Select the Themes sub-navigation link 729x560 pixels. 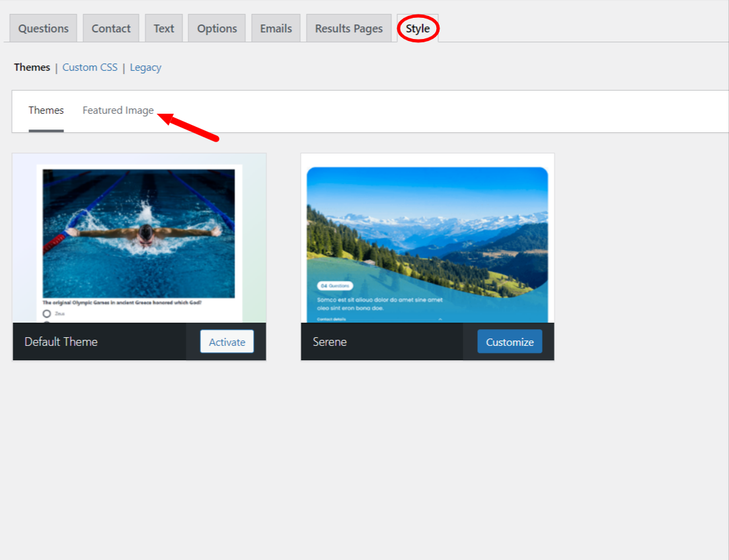32,67
